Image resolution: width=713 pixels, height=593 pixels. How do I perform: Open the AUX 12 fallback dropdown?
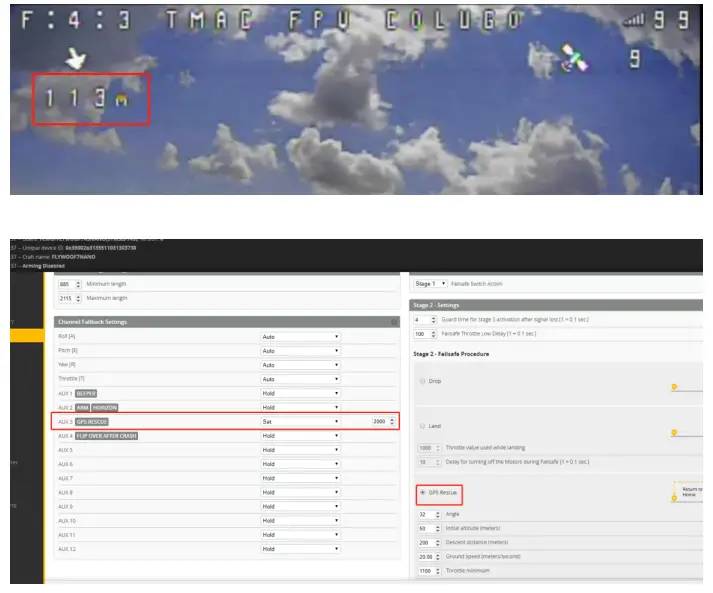[x=301, y=549]
